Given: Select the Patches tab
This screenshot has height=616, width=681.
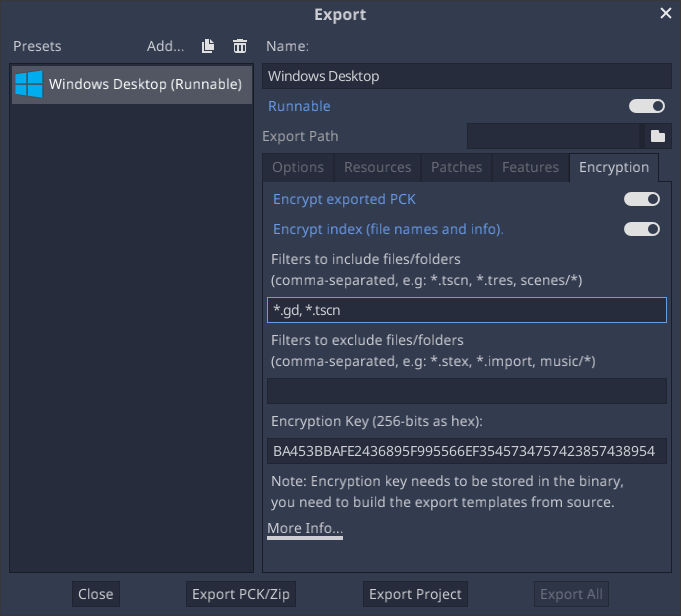Looking at the screenshot, I should [456, 167].
